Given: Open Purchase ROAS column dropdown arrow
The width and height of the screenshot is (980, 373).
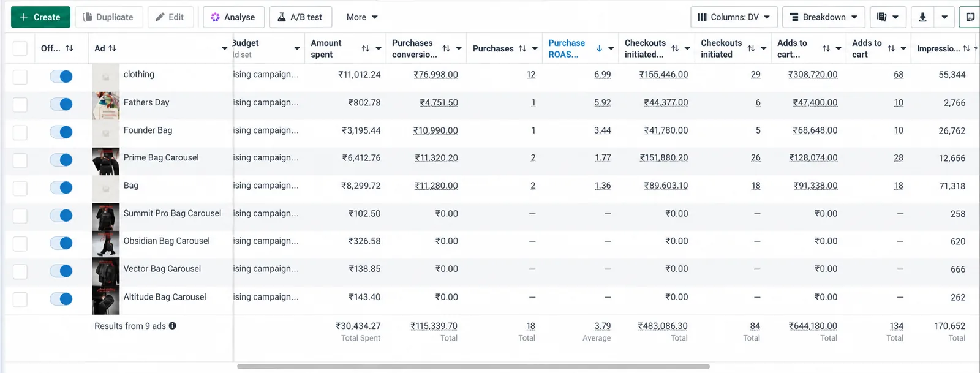Looking at the screenshot, I should (611, 48).
